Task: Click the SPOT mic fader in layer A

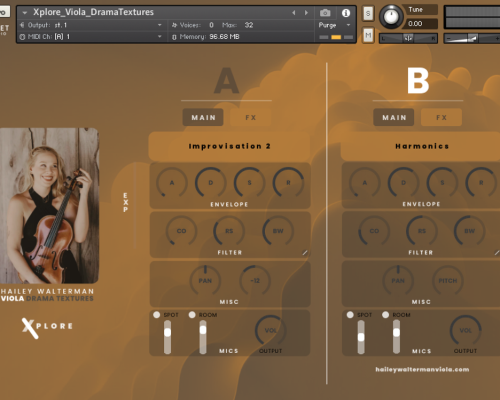Action: tap(167, 337)
